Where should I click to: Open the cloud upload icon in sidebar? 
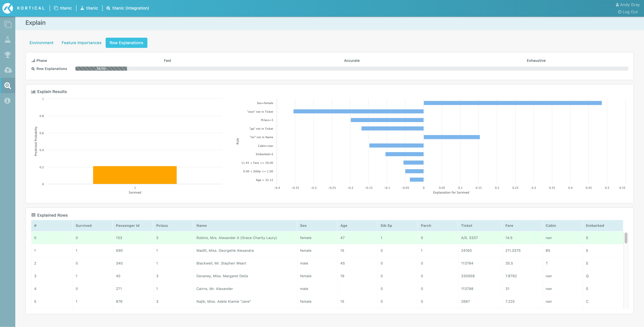click(x=8, y=70)
